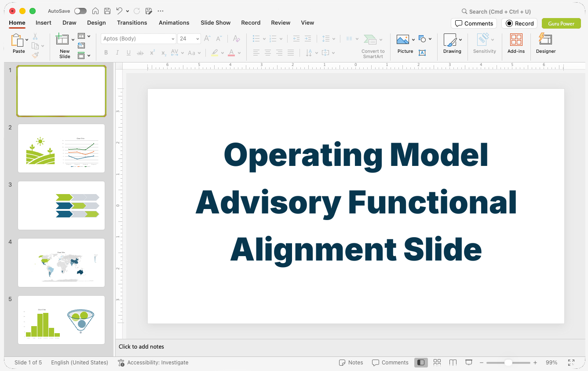The height and width of the screenshot is (371, 588).
Task: Pick the font color
Action: click(231, 53)
